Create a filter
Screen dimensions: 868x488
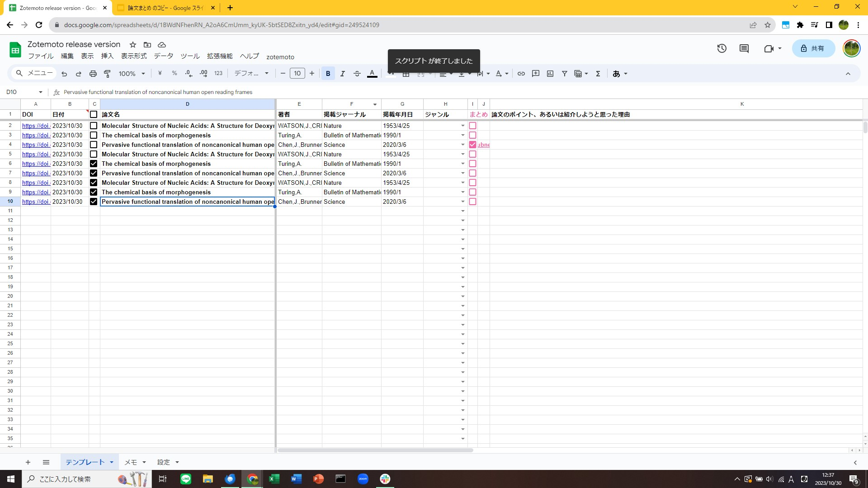[564, 73]
